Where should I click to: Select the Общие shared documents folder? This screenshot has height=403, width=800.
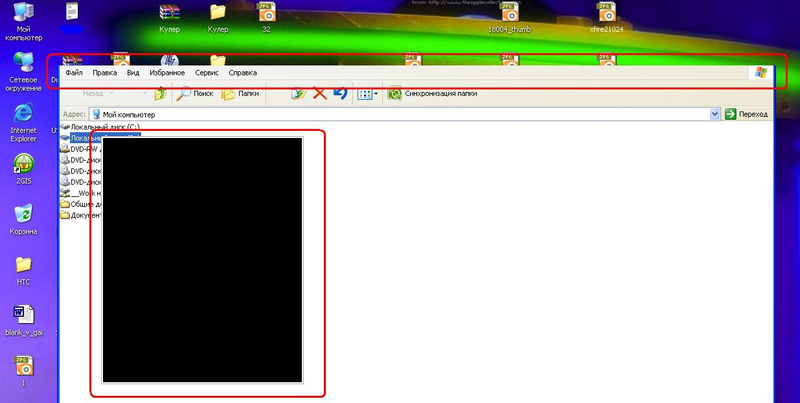pyautogui.click(x=82, y=204)
